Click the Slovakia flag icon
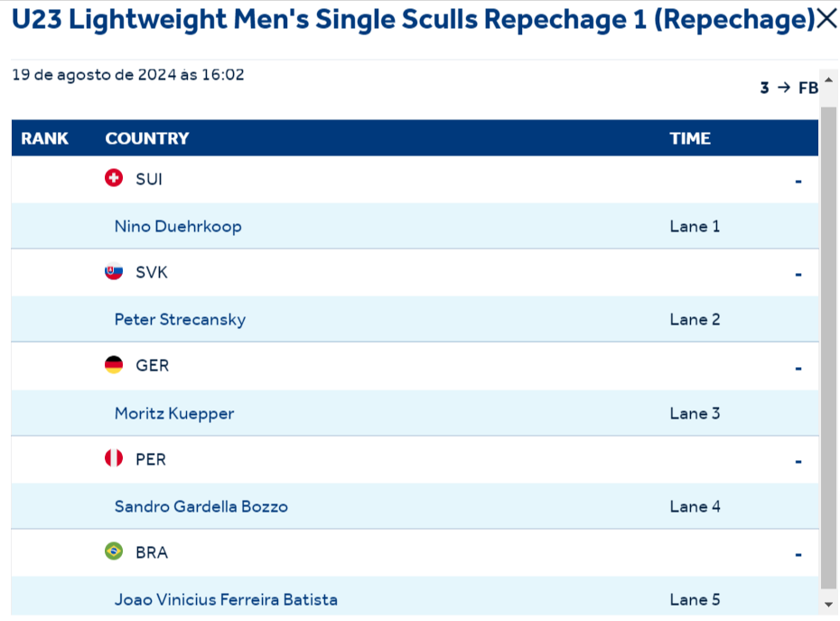 (114, 272)
